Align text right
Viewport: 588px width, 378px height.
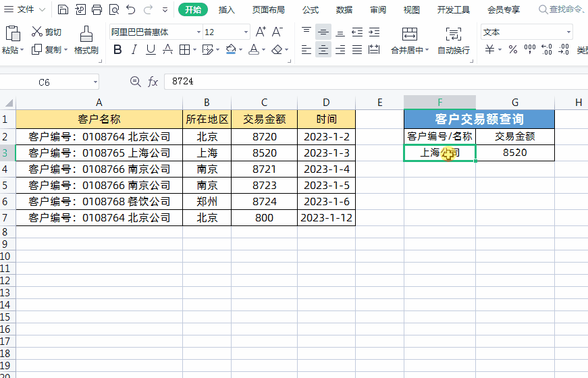click(340, 49)
